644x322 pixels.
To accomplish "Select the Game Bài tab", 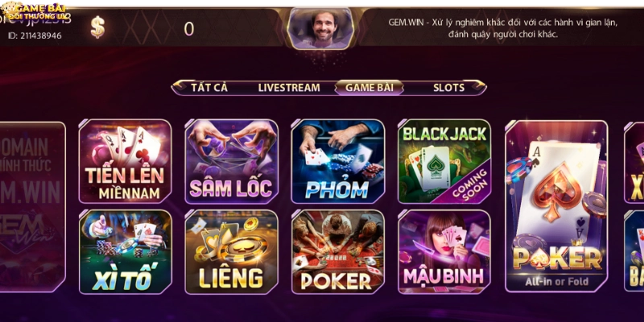I will tap(369, 88).
